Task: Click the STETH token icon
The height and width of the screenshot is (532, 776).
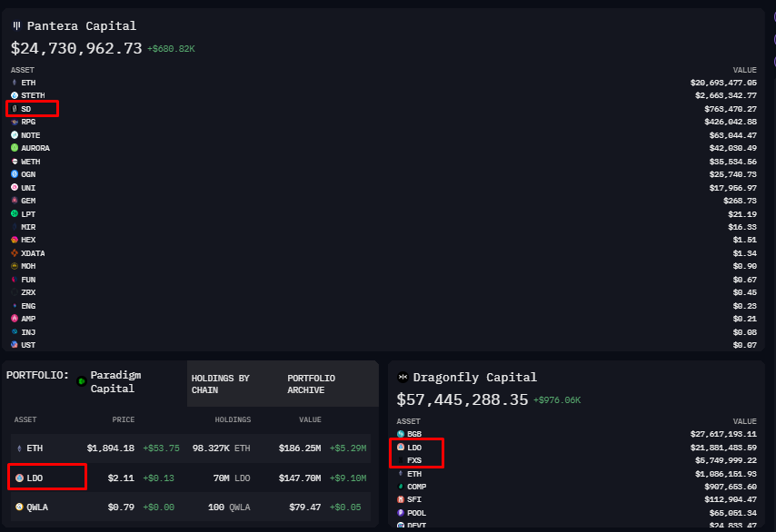Action: [15, 95]
